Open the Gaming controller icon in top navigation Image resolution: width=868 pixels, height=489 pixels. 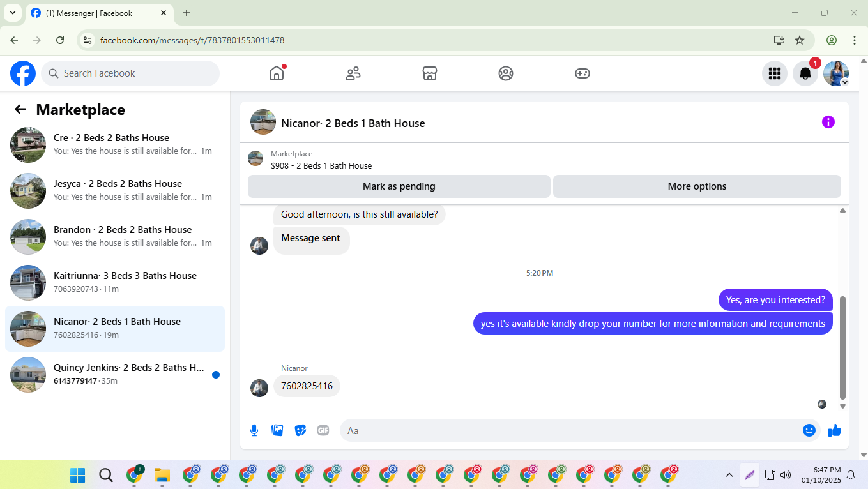(x=582, y=73)
